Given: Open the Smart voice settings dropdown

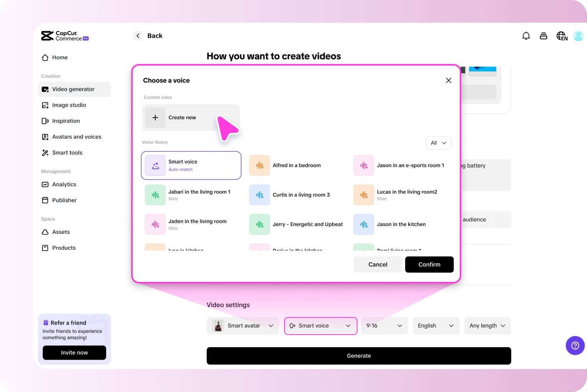Looking at the screenshot, I should [321, 326].
